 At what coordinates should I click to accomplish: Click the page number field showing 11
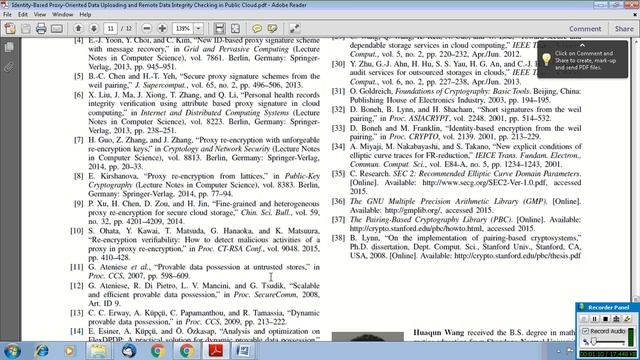coord(110,28)
